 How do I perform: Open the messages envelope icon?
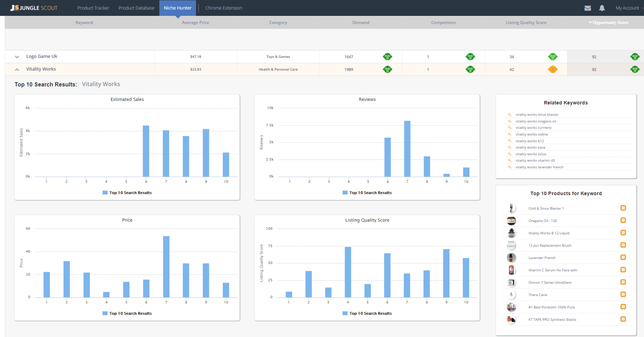click(588, 8)
